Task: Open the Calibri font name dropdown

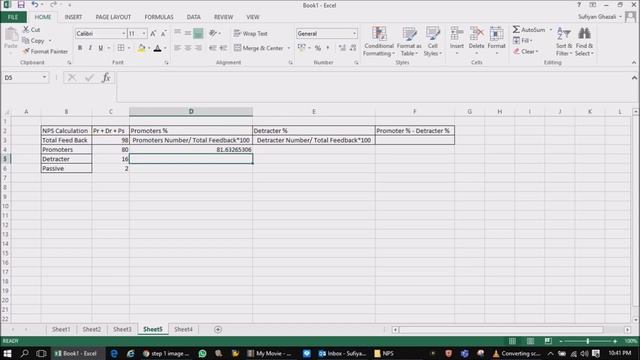Action: click(124, 33)
